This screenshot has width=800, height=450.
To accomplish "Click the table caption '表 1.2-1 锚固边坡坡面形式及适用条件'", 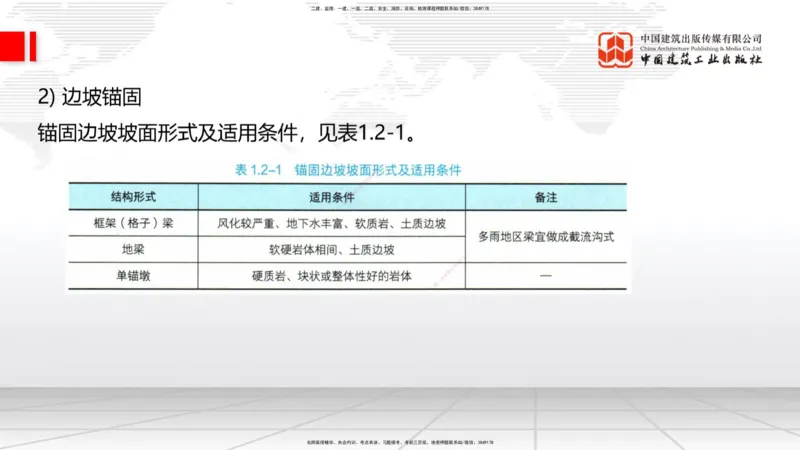I will 348,170.
